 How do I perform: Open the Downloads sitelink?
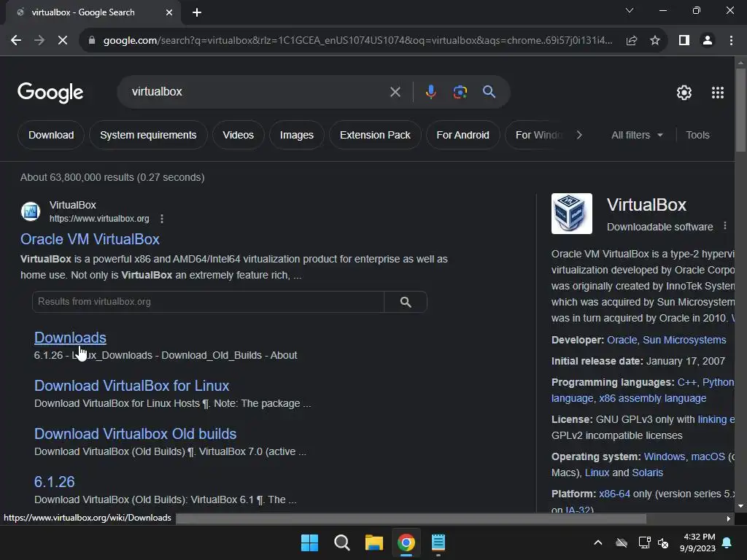70,338
